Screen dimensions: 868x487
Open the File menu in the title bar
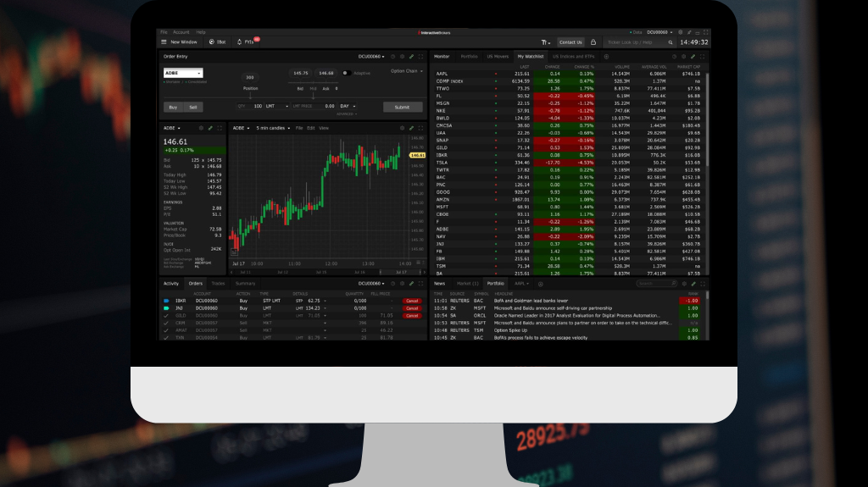[x=164, y=32]
